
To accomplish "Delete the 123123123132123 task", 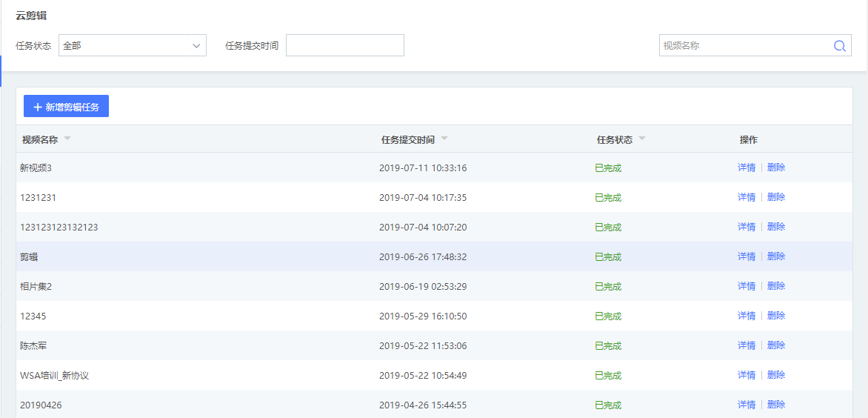I will coord(776,227).
